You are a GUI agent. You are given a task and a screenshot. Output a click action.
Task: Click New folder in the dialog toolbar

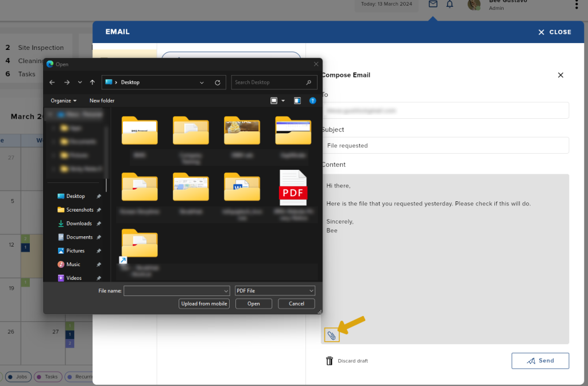pyautogui.click(x=102, y=101)
